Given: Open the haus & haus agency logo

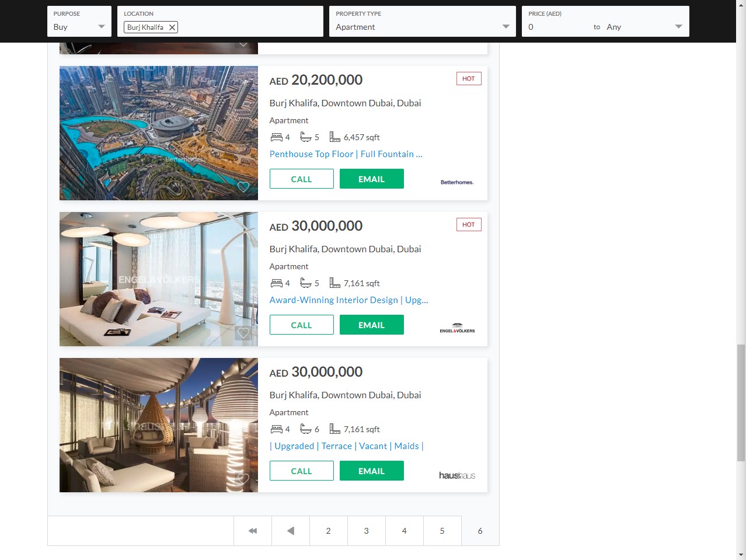Looking at the screenshot, I should 457,475.
